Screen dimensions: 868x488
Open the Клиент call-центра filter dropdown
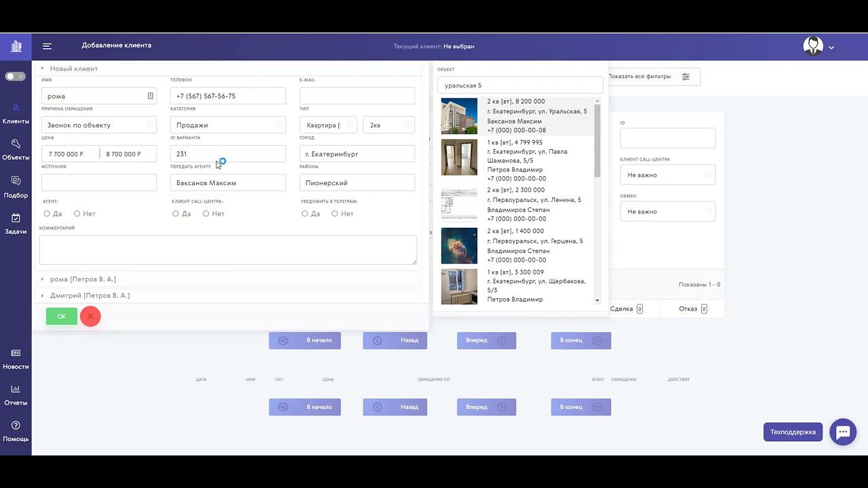[667, 175]
